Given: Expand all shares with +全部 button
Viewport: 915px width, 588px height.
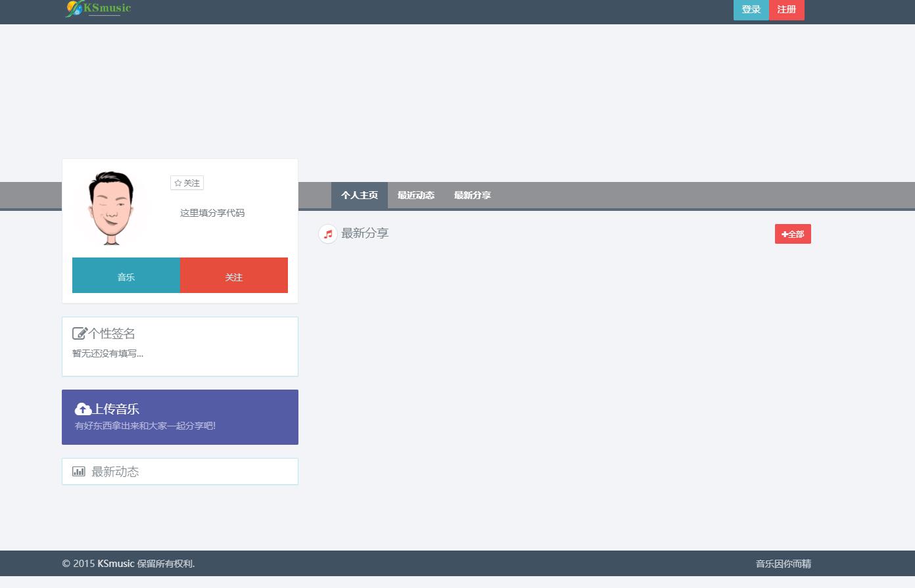Looking at the screenshot, I should click(792, 234).
